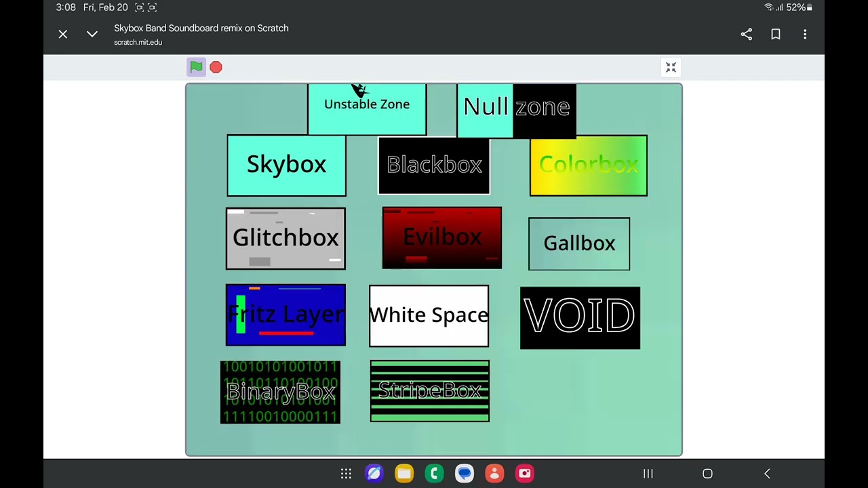Tap the 'Fri, Feb 20' date

(x=105, y=7)
